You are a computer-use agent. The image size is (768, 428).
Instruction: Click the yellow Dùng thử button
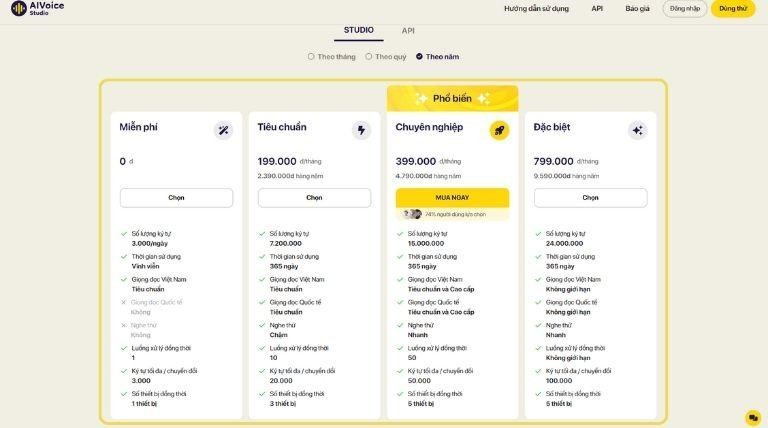(x=733, y=8)
